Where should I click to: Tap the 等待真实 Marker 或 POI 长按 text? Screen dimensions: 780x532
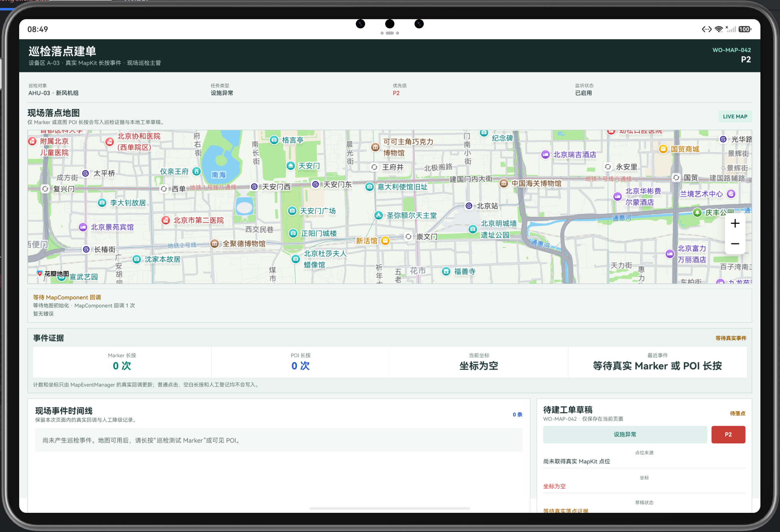click(657, 366)
